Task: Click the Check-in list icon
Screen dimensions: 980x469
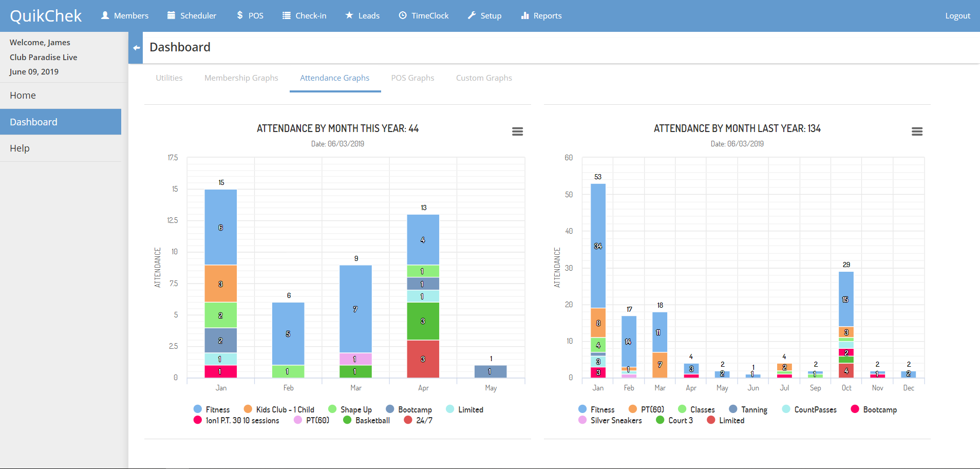Action: coord(287,15)
